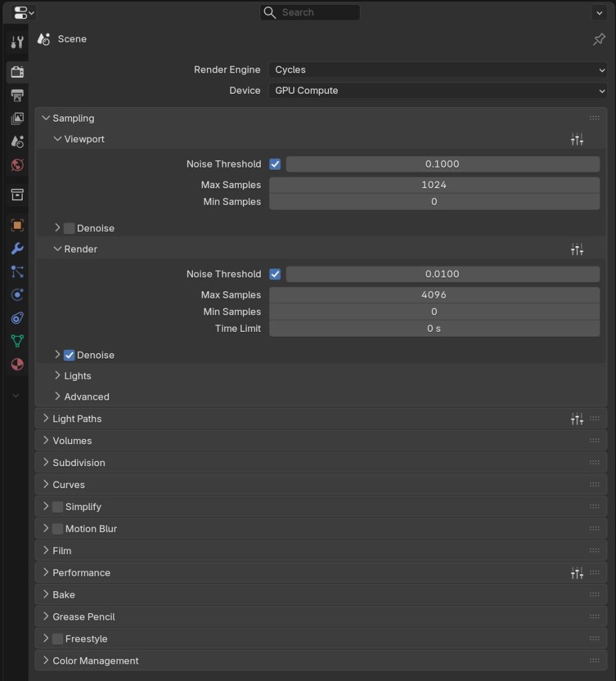Open the Material properties tab
The image size is (616, 681).
17,364
